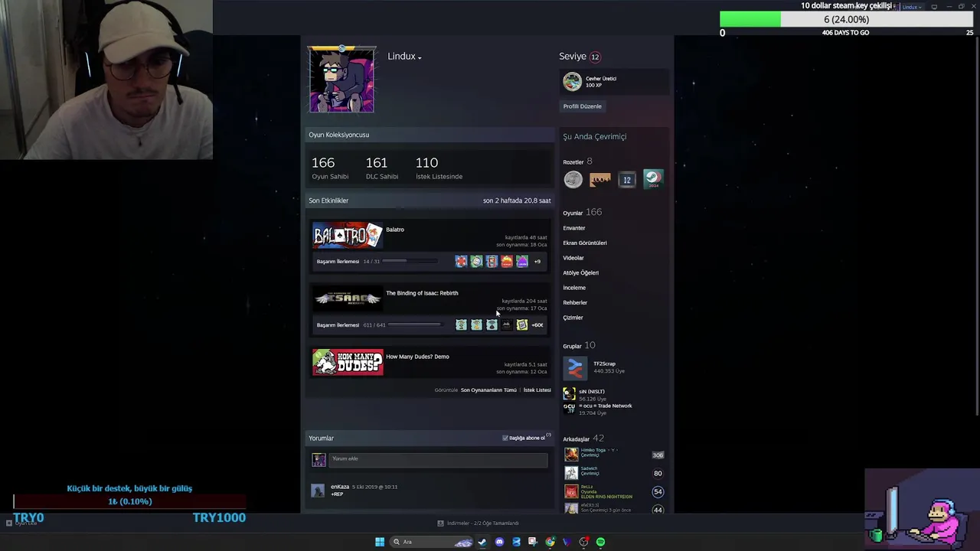
Task: Open the İnceleme sidebar link
Action: pos(574,288)
